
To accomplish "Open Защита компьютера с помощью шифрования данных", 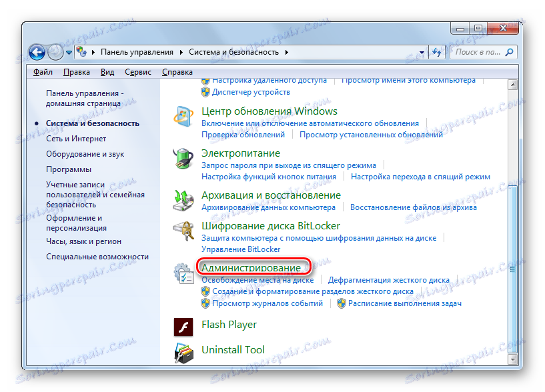I will click(x=319, y=238).
